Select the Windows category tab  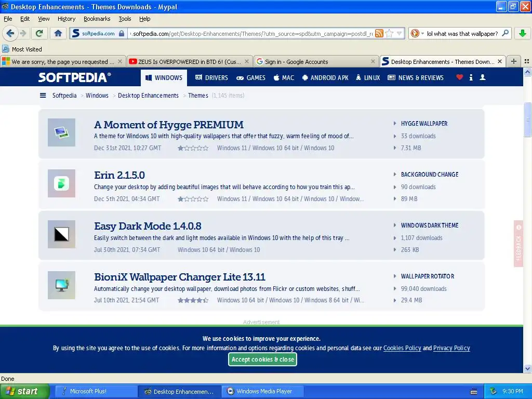[164, 78]
